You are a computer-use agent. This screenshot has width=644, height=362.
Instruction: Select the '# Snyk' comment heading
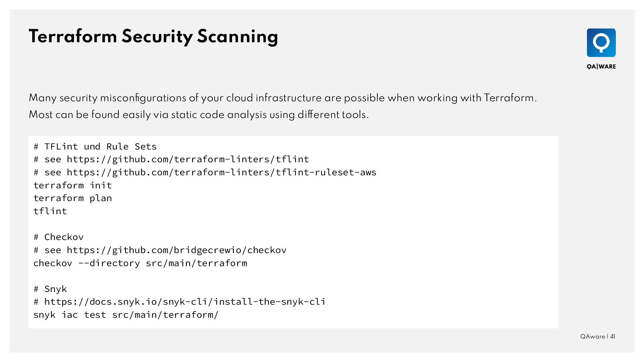pyautogui.click(x=50, y=289)
